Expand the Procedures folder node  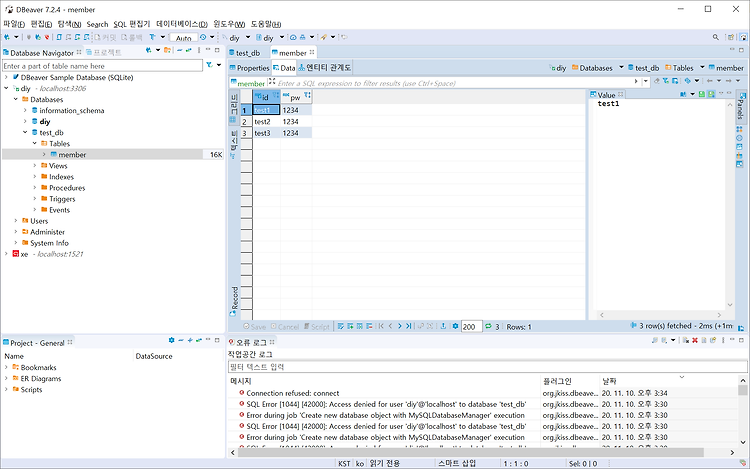34,187
